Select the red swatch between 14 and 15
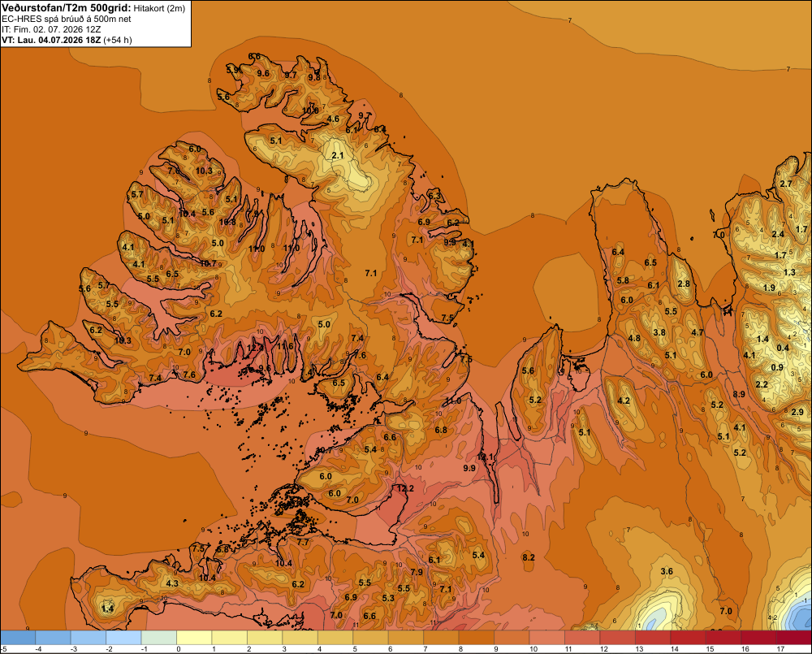The image size is (812, 654). pos(689,638)
